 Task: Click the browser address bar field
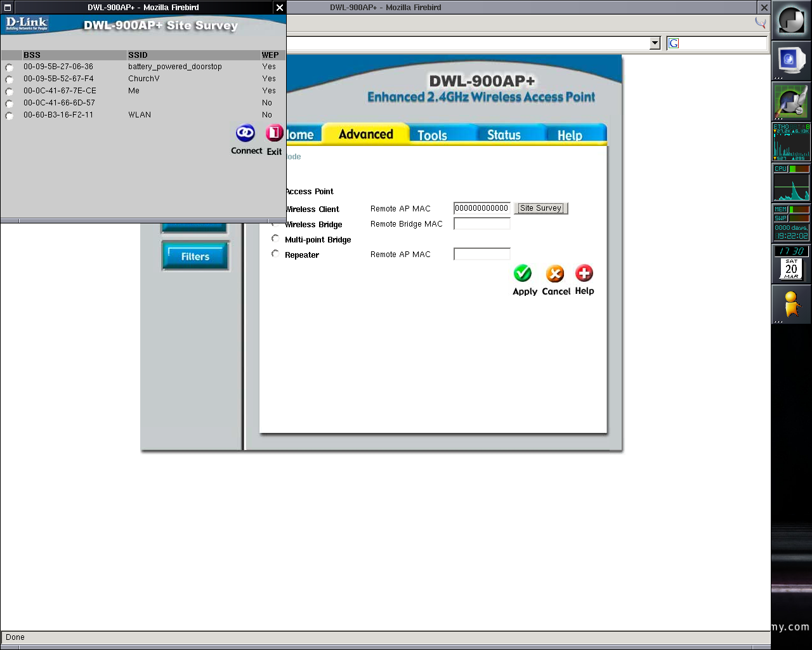(468, 43)
